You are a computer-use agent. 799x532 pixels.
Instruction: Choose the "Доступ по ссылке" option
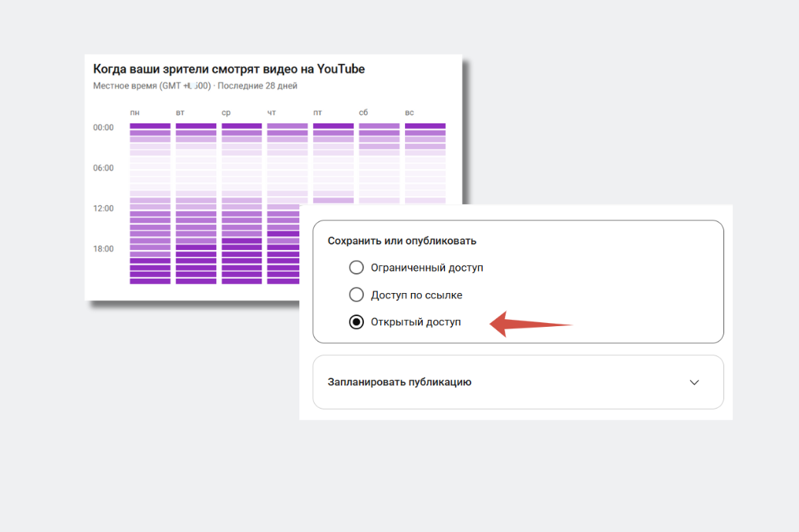356,294
